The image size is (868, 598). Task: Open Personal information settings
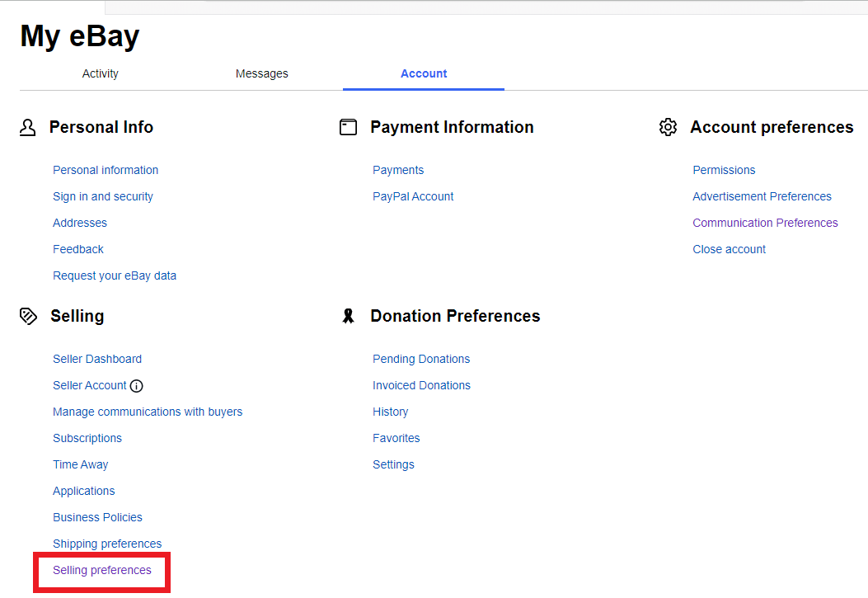106,170
